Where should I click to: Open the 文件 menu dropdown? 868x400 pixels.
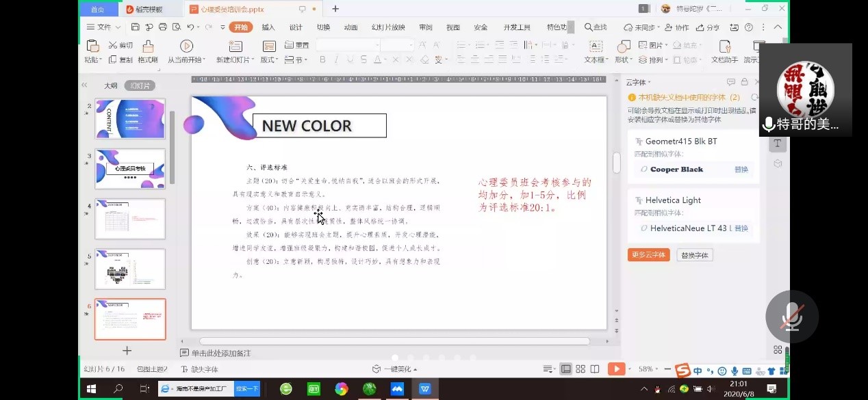click(103, 27)
